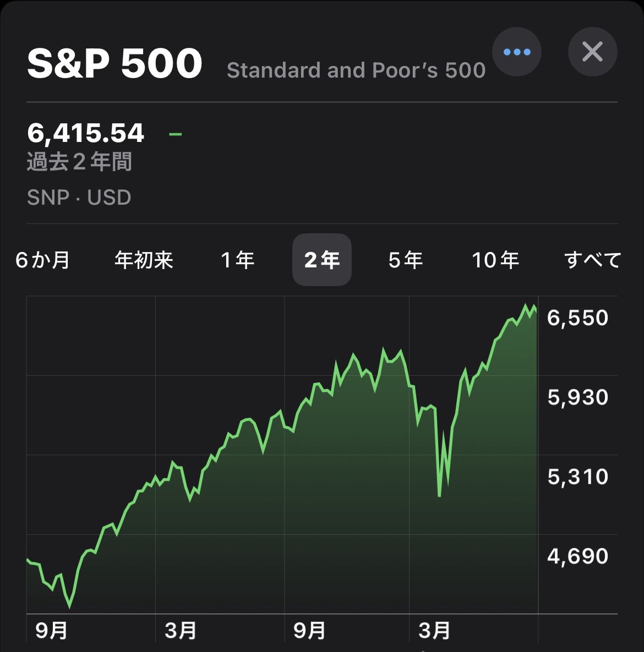
Task: Switch chart to 5年 range
Action: pos(406,260)
